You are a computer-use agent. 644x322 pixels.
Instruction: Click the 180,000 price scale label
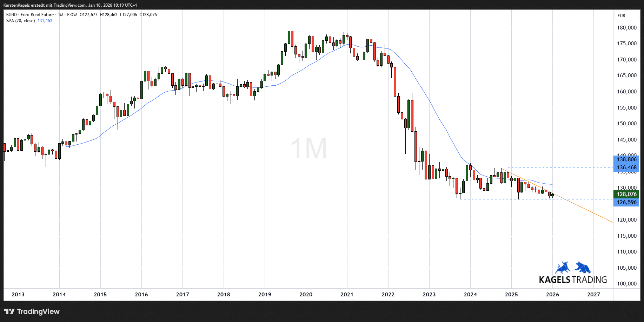pos(626,28)
